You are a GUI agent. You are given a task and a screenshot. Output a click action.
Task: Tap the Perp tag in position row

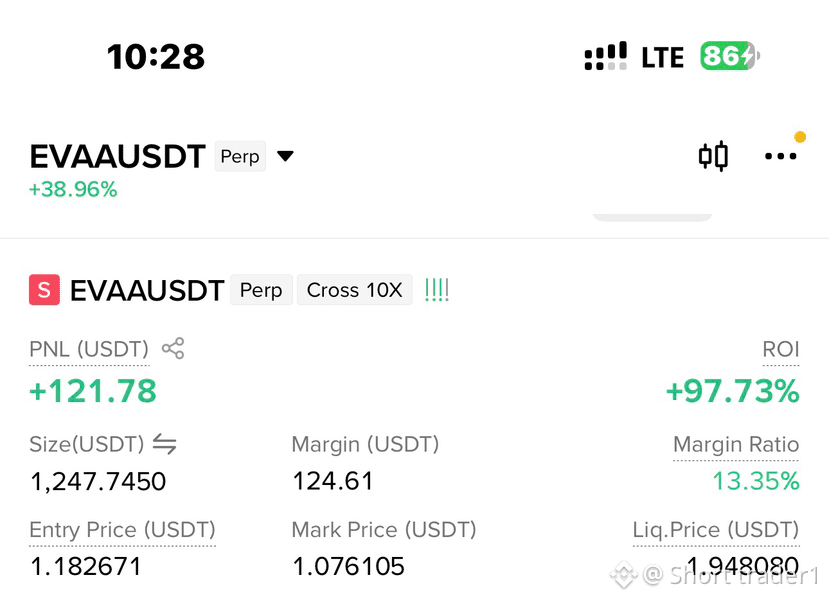pyautogui.click(x=261, y=290)
